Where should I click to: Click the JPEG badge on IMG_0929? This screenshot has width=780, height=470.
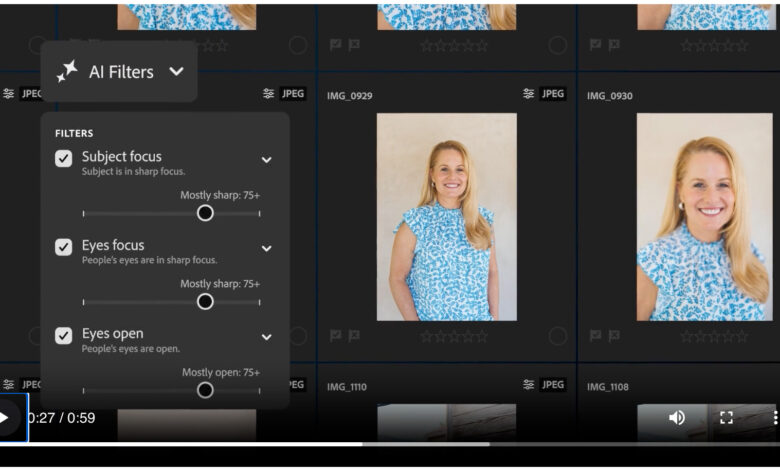click(x=553, y=94)
